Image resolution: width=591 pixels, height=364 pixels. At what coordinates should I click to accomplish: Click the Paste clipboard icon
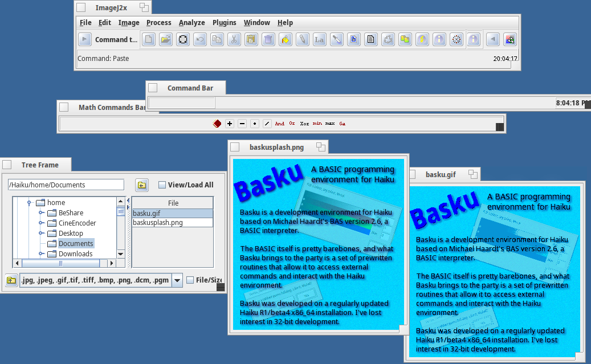251,39
